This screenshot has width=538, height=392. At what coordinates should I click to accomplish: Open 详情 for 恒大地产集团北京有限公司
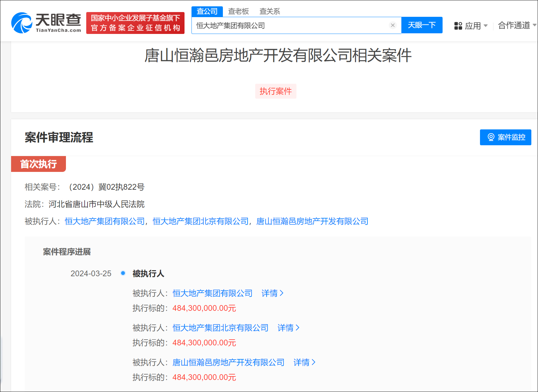click(x=288, y=328)
